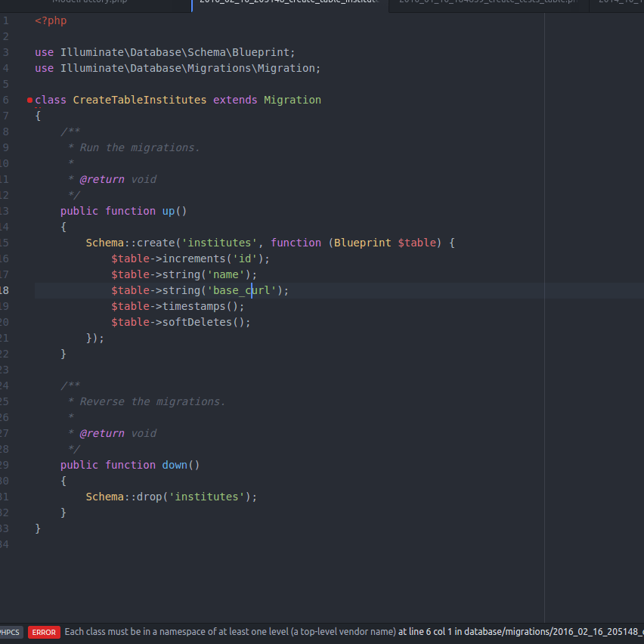Click line number 18 in the gutter
644x644 pixels.
click(x=4, y=291)
